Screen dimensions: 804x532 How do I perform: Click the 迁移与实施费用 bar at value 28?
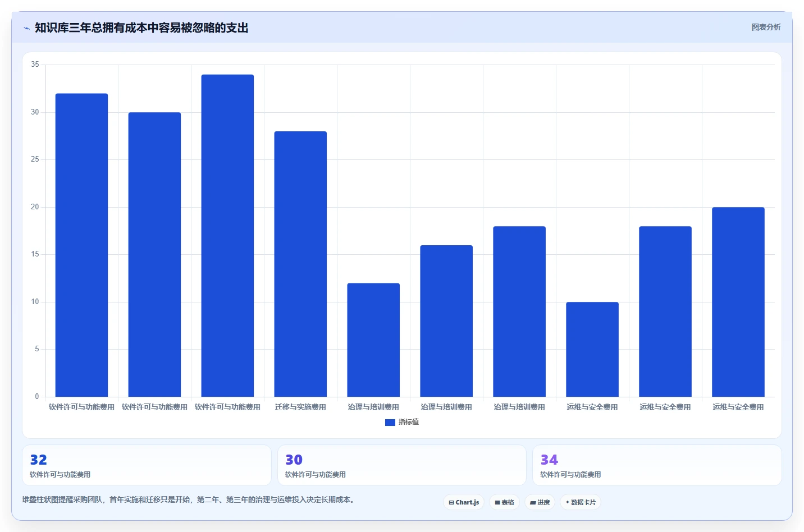tap(300, 264)
